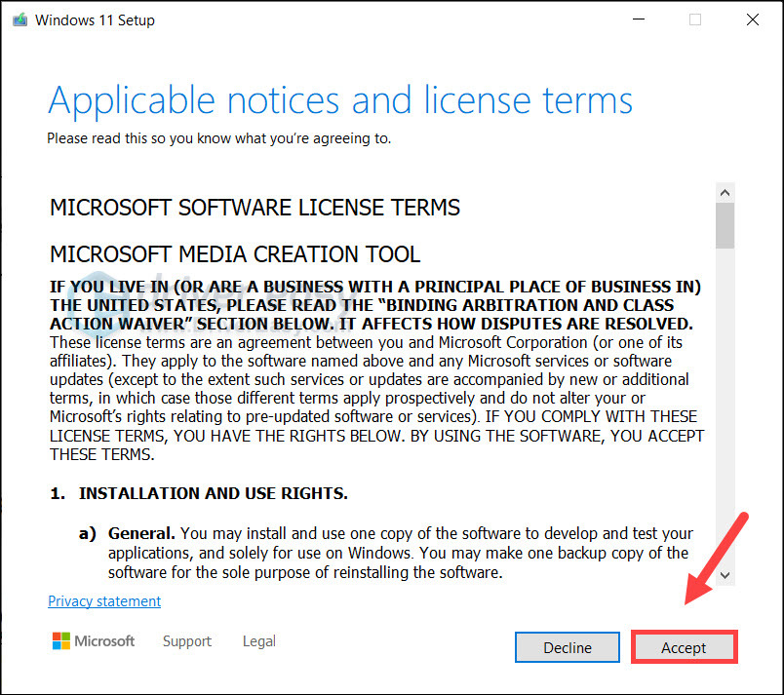Image resolution: width=784 pixels, height=695 pixels.
Task: Click the bold 'General.' subsection label
Action: 142,534
